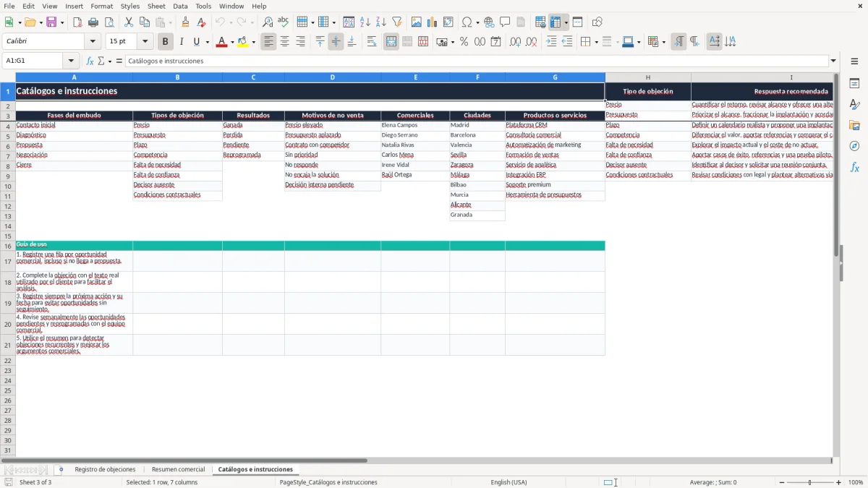Click the English (USA) language status

coord(509,482)
